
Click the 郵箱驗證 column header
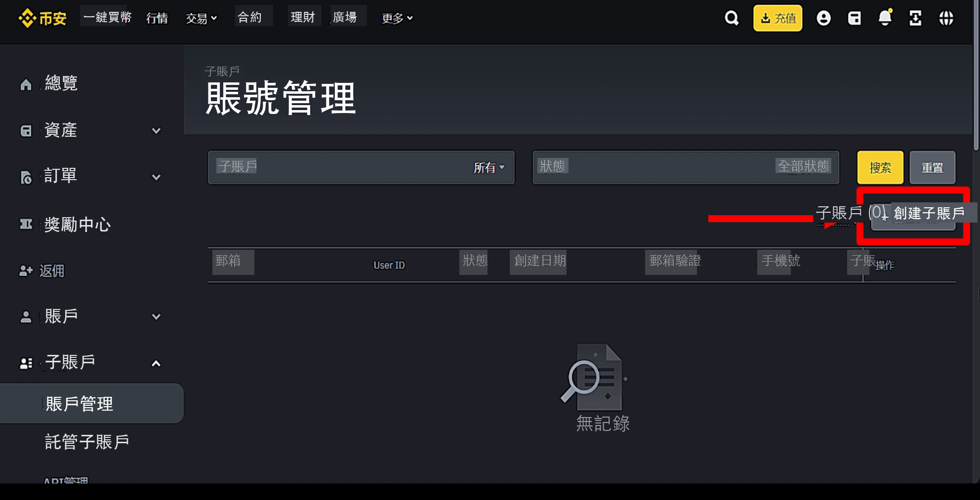tap(675, 261)
